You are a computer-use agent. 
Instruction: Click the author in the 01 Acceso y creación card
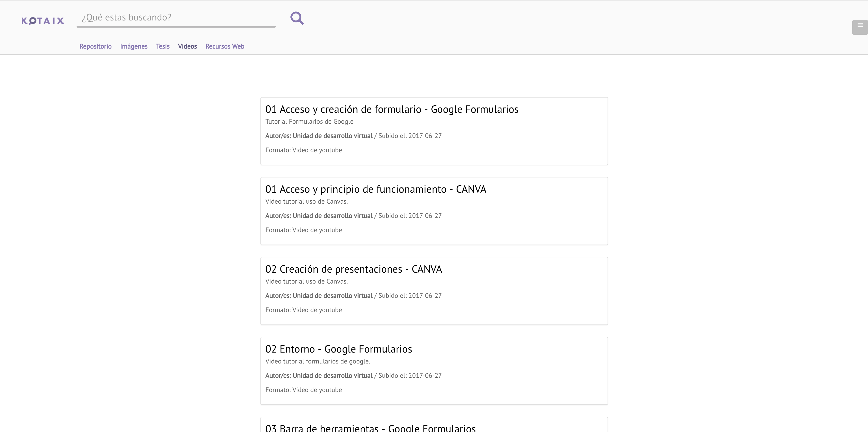pos(319,136)
